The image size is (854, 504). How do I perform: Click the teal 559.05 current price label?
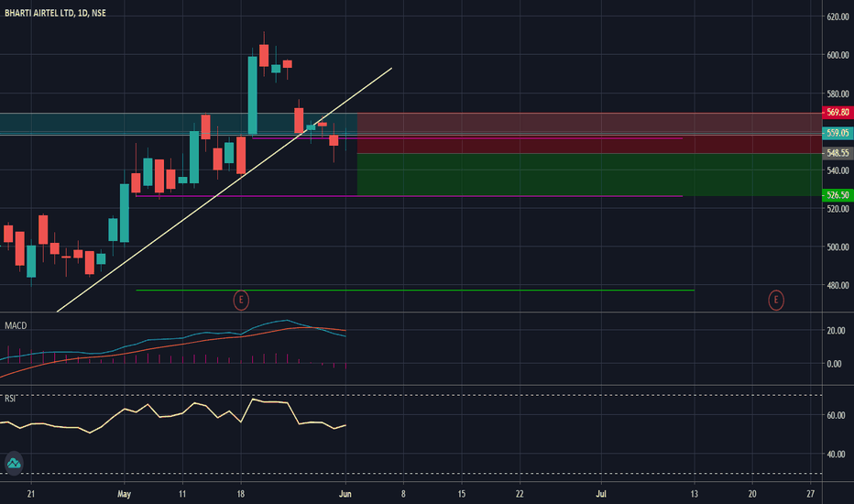[838, 133]
